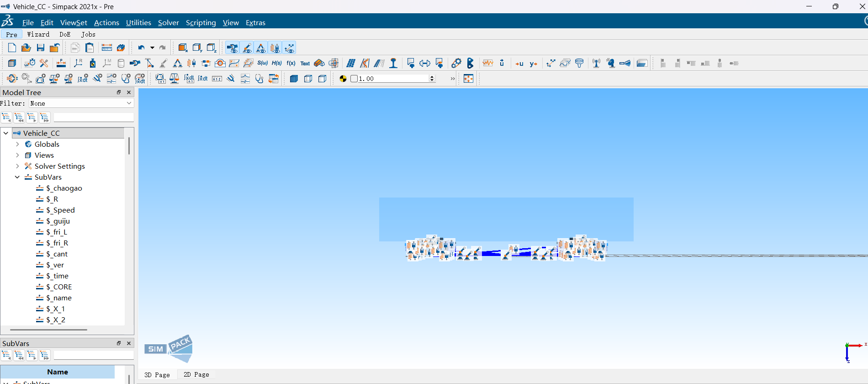The width and height of the screenshot is (868, 384).
Task: Select the $_Speed subvar
Action: 60,210
